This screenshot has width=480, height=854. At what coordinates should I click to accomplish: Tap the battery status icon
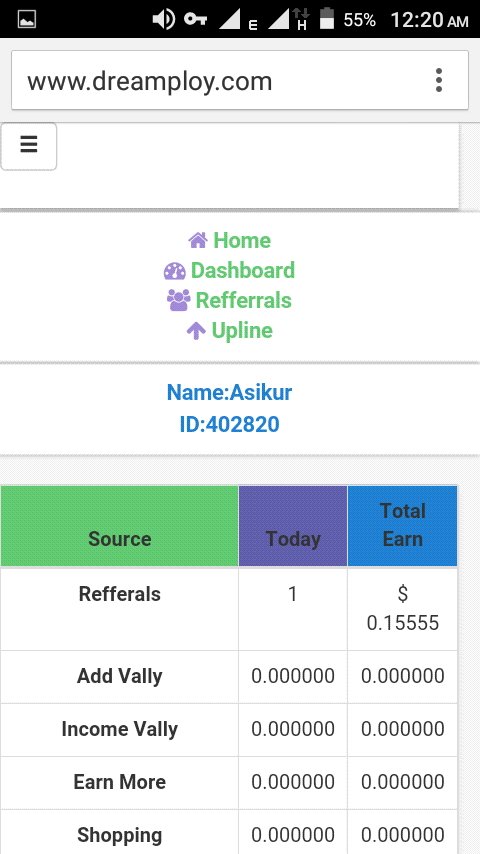(327, 19)
